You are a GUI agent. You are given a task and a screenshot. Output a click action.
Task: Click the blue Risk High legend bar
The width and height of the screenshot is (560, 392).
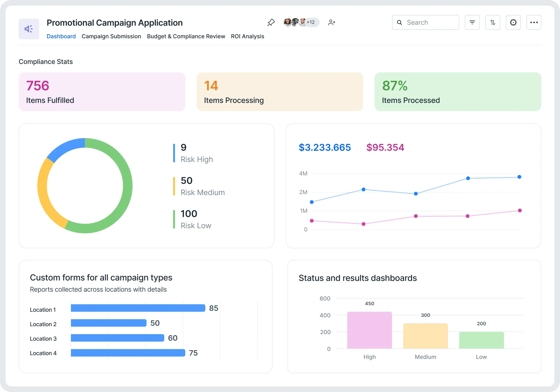(x=174, y=153)
